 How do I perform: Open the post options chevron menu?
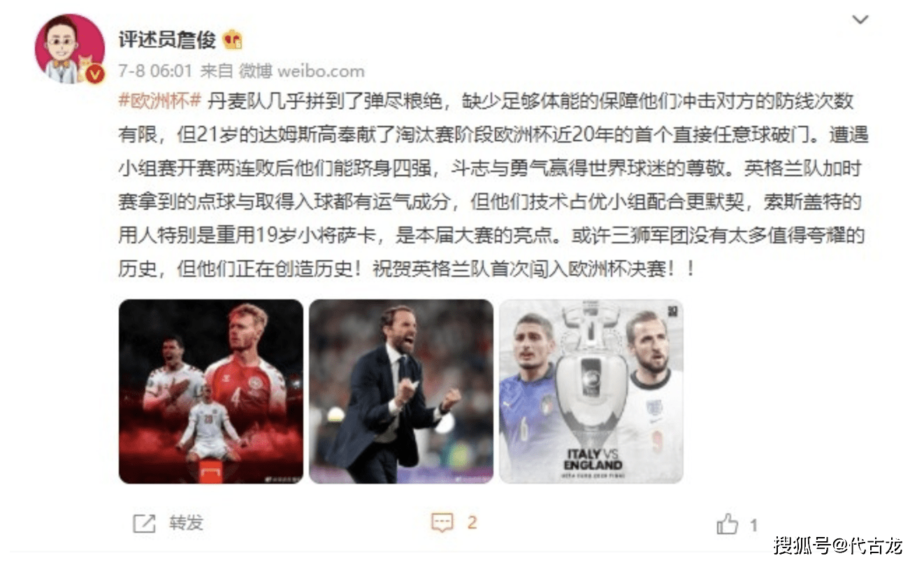click(860, 20)
